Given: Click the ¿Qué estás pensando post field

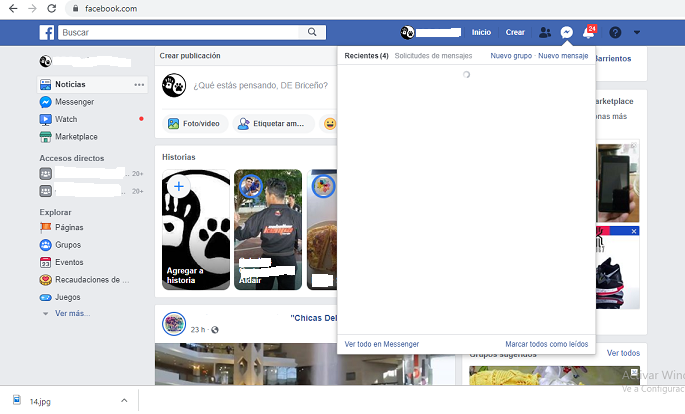Looking at the screenshot, I should tap(262, 85).
